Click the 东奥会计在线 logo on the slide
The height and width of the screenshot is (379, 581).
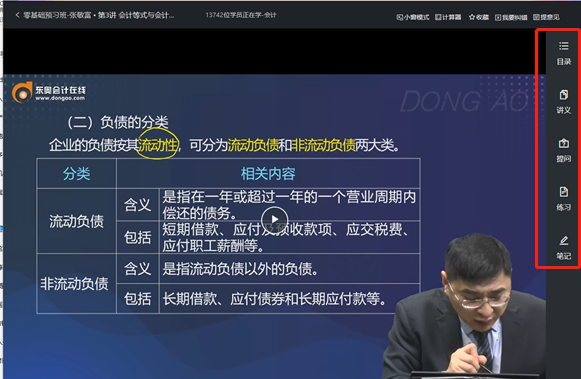(x=49, y=92)
